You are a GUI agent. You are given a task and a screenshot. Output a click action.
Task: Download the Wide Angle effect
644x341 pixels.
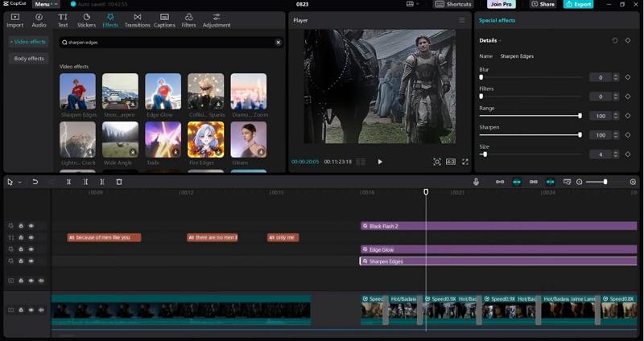click(133, 152)
